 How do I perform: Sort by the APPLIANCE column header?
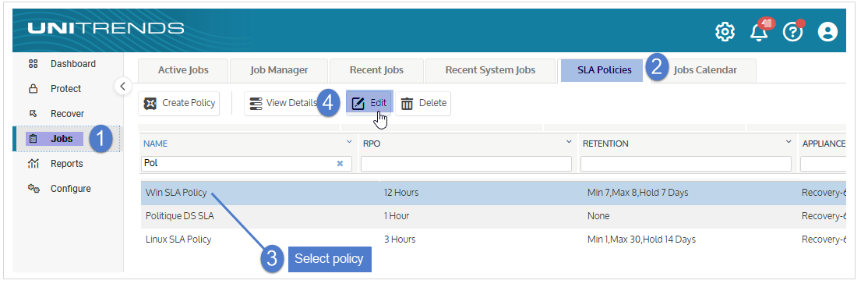pos(824,144)
